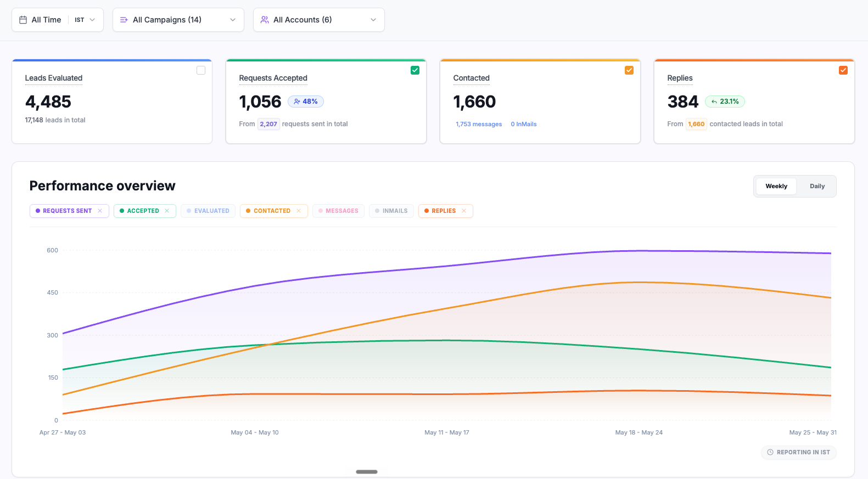Click the 23.1% reply rate badge

pyautogui.click(x=725, y=102)
